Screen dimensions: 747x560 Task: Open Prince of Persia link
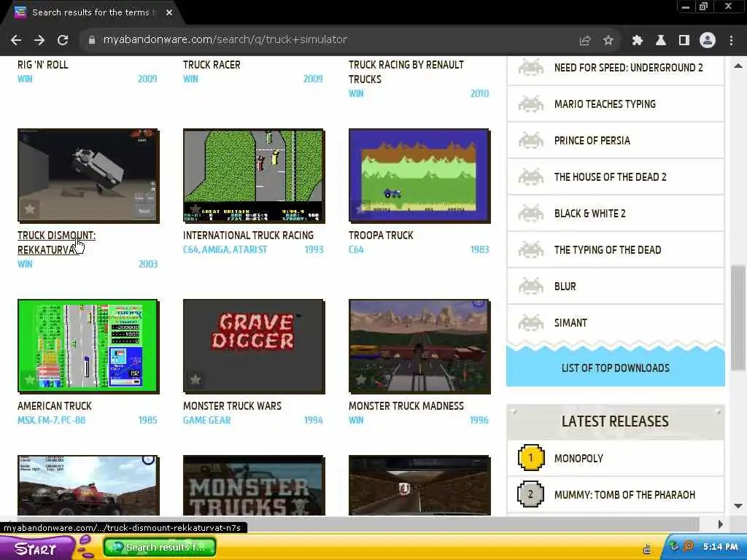coord(592,141)
